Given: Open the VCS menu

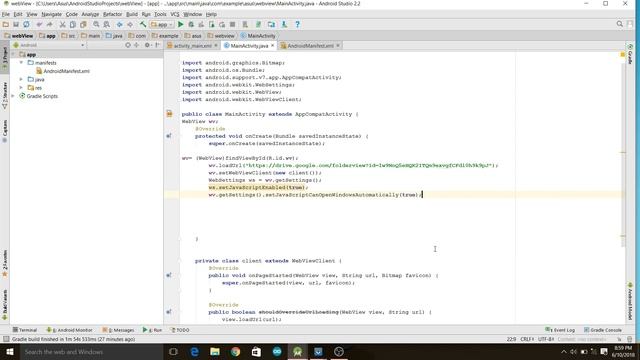Looking at the screenshot, I should [175, 14].
